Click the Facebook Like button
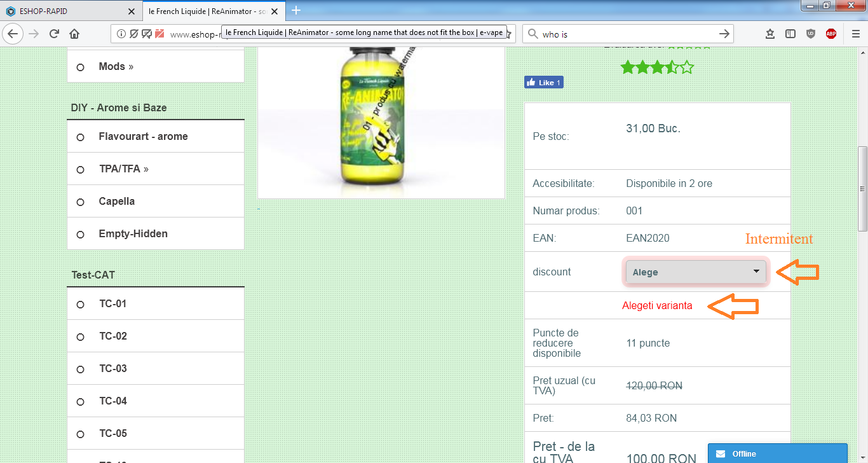Viewport: 868px width, 463px height. 543,83
